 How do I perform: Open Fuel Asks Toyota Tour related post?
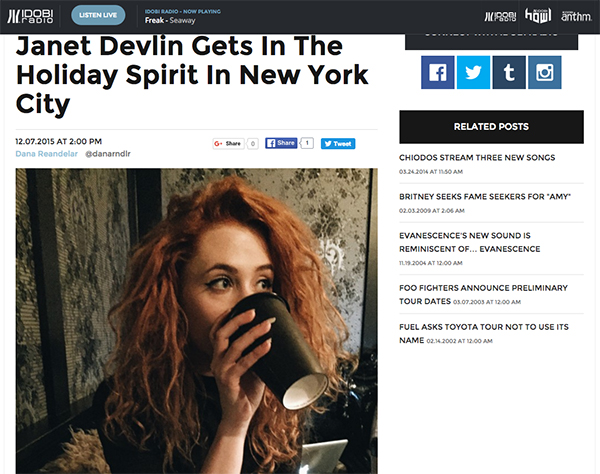coord(484,333)
